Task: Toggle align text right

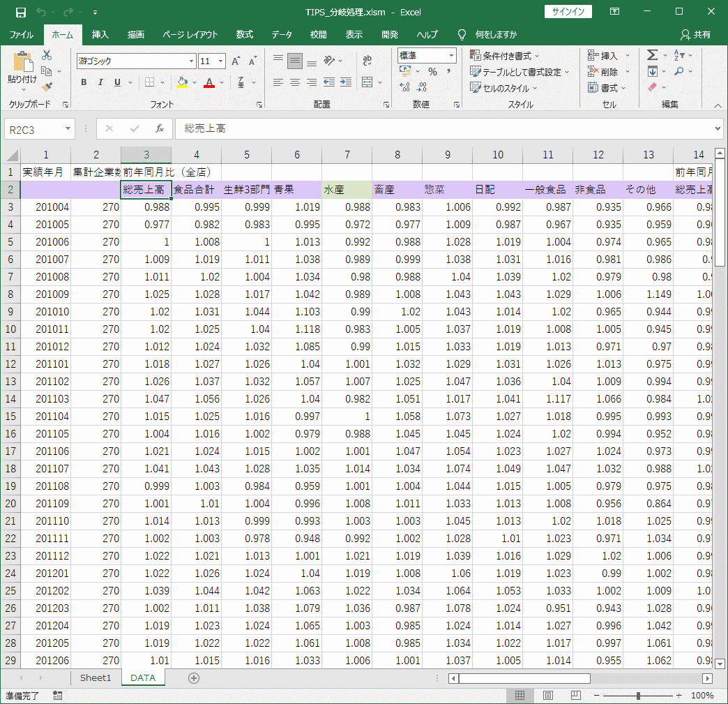Action: coord(312,82)
